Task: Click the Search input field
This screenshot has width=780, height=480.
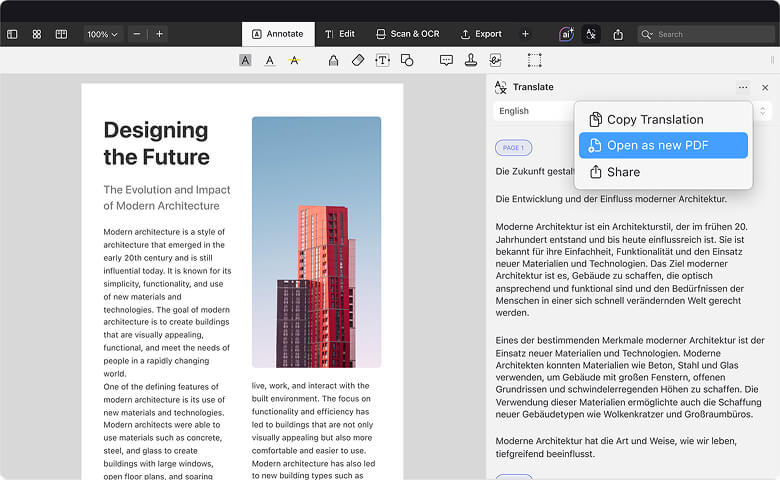Action: (712, 34)
